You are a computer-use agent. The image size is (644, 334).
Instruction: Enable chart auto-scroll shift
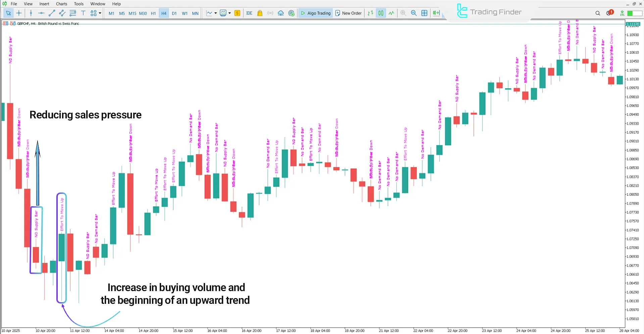coord(436,13)
